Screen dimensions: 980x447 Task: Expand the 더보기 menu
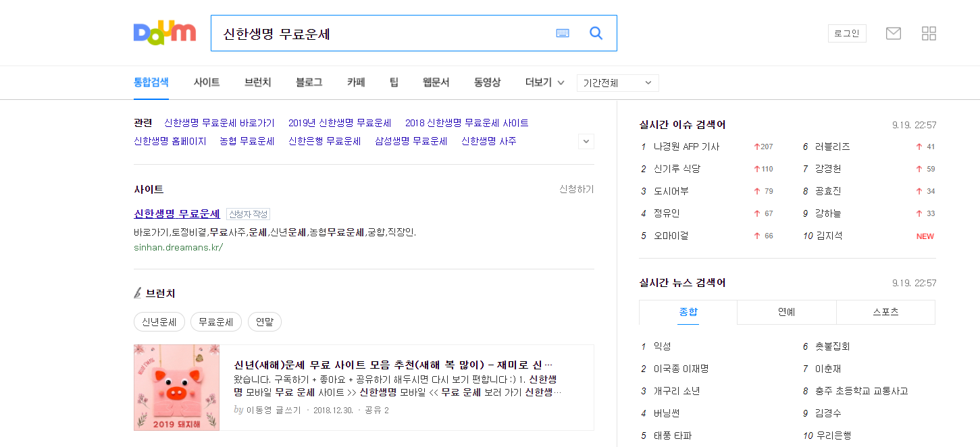coord(544,82)
